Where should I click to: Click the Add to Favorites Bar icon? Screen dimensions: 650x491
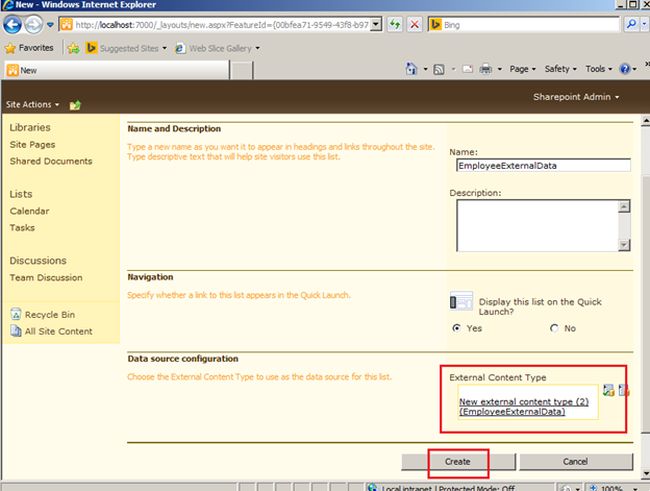point(73,49)
